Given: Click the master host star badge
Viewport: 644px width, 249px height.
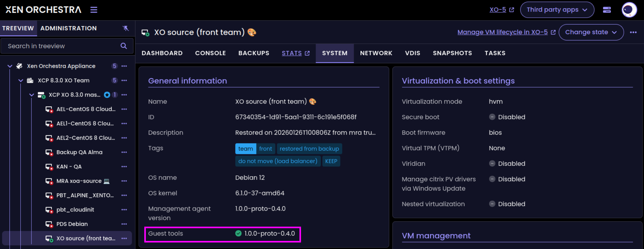Looking at the screenshot, I should 107,95.
